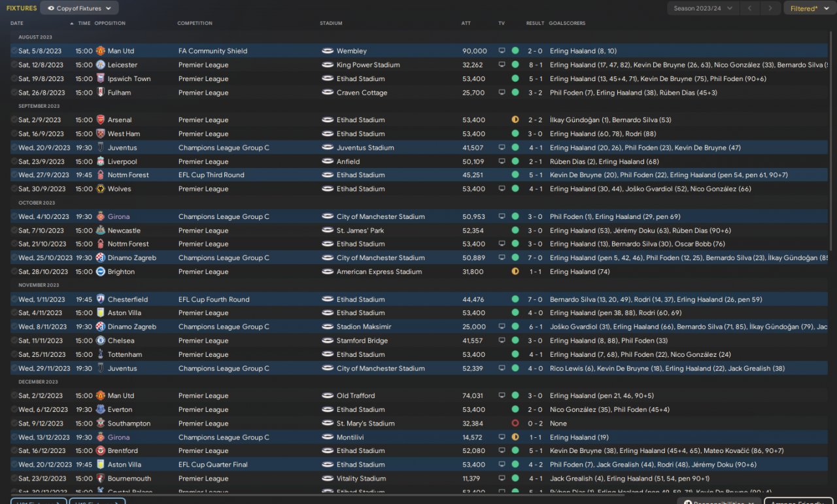Toggle the checkmark on the Fulham 26/8/2023 row
837x504 pixels.
coord(14,93)
